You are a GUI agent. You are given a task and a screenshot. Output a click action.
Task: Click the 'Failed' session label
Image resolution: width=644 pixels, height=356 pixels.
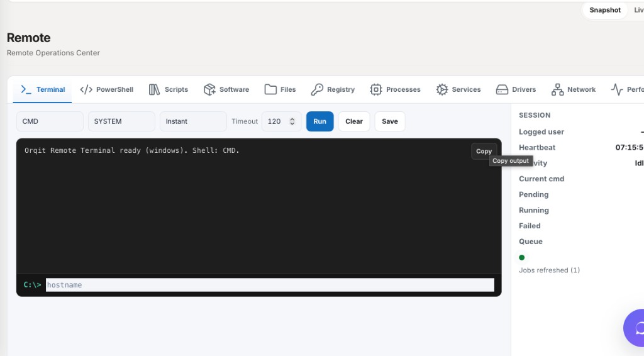[x=530, y=226]
